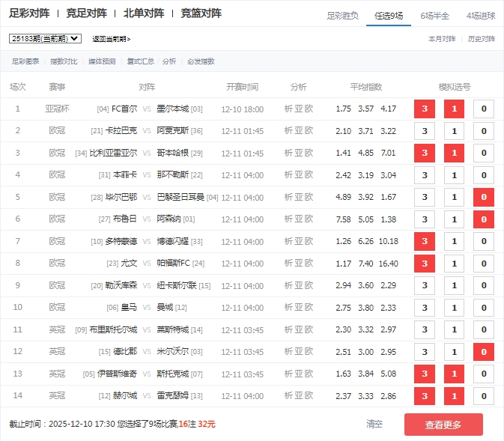Screen dimensions: 504x441
Task: Open 媒体预测 in the toolbar
Action: pos(102,61)
